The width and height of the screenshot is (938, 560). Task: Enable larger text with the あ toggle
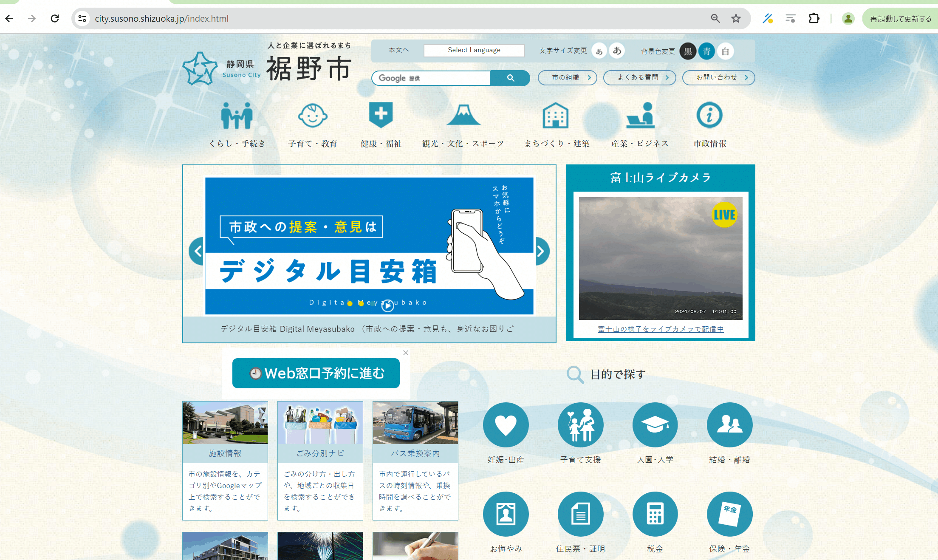click(x=617, y=51)
